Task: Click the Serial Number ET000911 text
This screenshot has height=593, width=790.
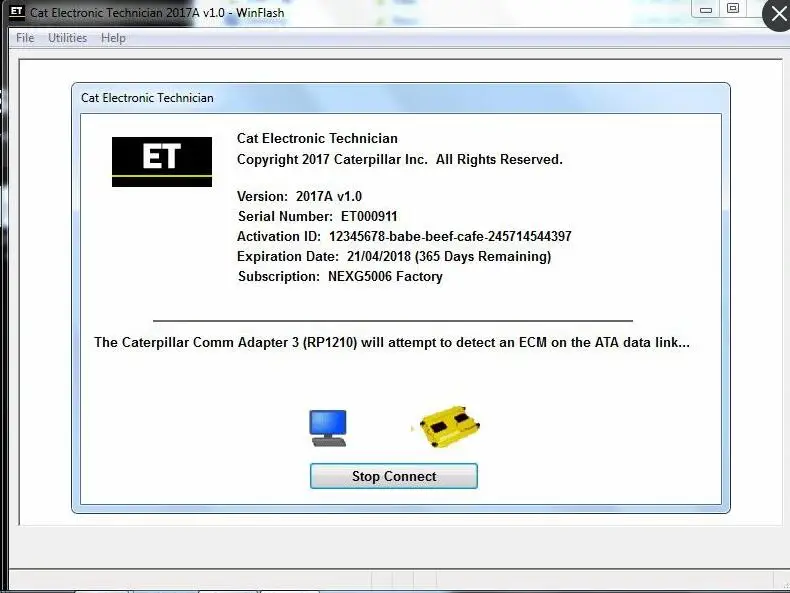Action: point(317,217)
